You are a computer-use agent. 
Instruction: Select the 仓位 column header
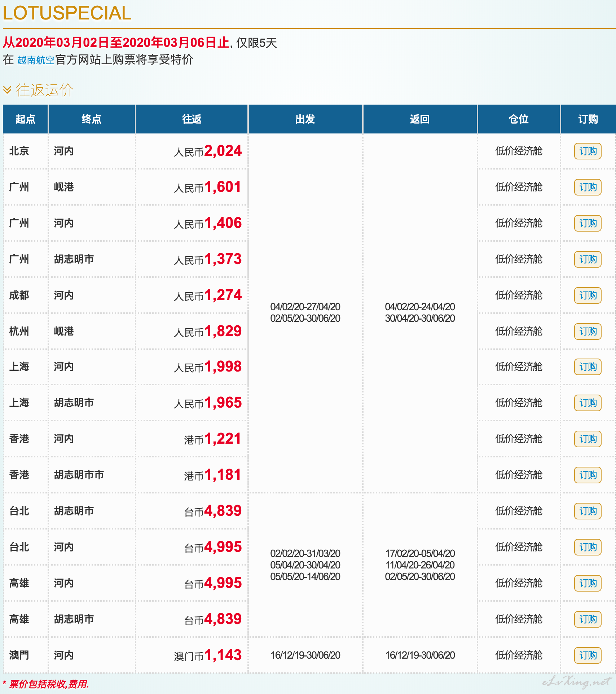click(519, 119)
